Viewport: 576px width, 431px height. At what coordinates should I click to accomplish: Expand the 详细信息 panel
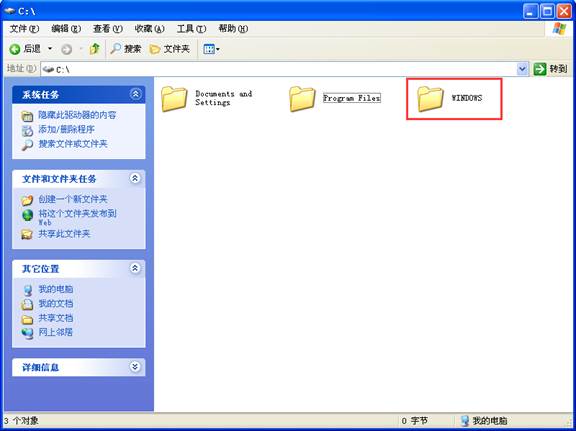click(x=136, y=367)
